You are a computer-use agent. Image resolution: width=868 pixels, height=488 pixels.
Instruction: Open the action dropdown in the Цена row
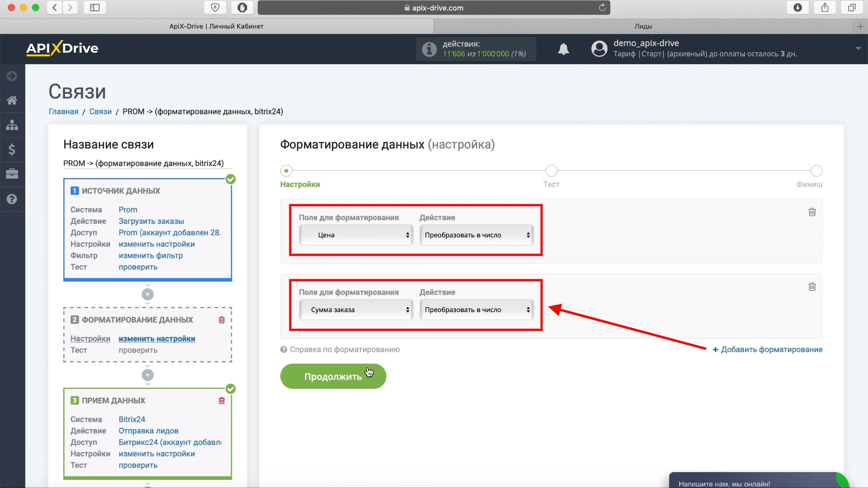476,235
